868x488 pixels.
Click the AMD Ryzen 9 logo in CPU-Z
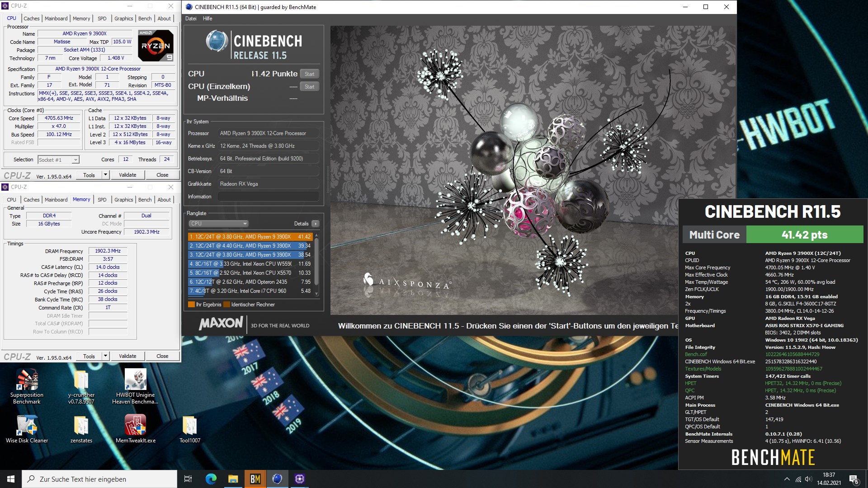point(156,46)
